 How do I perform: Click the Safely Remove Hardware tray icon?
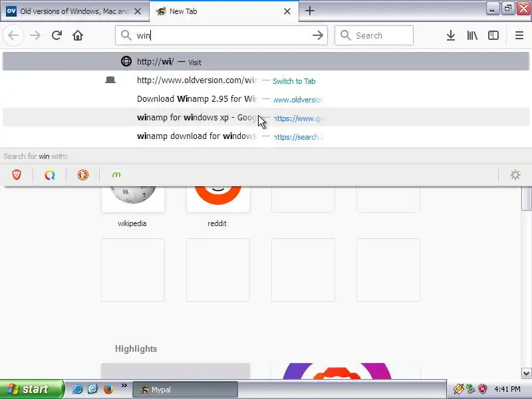coord(470,389)
